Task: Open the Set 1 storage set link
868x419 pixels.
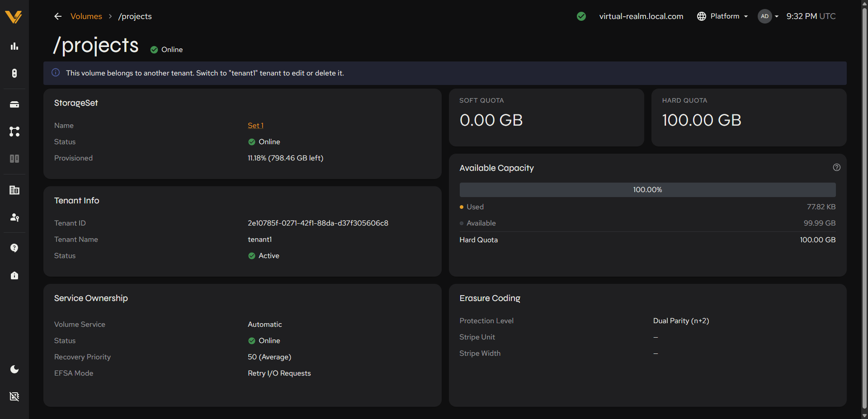Action: coord(255,126)
